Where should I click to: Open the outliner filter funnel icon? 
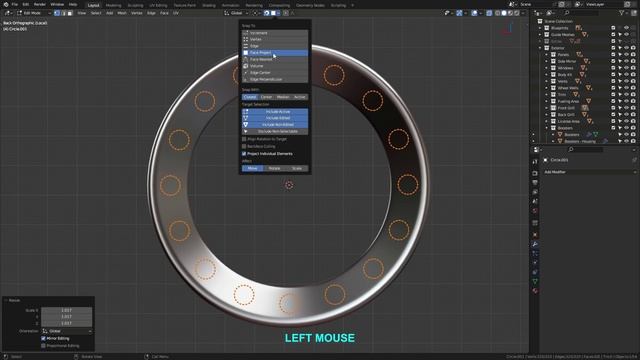pyautogui.click(x=622, y=13)
